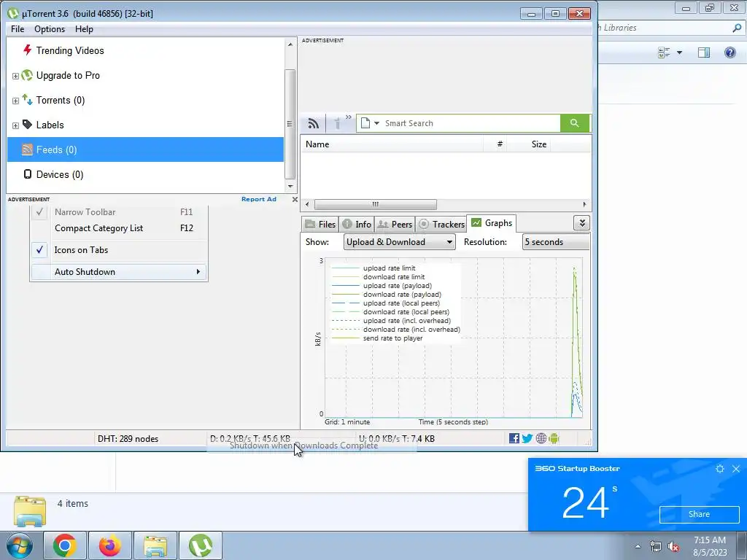Click Share in 360 Startup Booster
This screenshot has height=560, width=747.
click(x=700, y=514)
